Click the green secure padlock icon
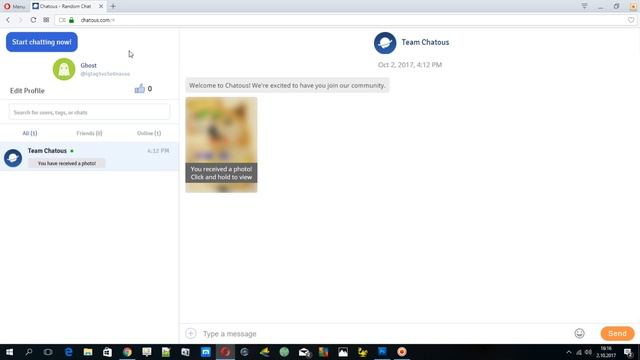 point(71,20)
